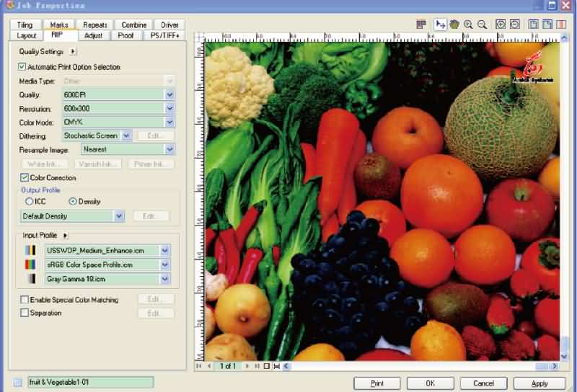This screenshot has height=392, width=577.
Task: Open the Quality dropdown showing 600DPI
Action: pos(169,94)
